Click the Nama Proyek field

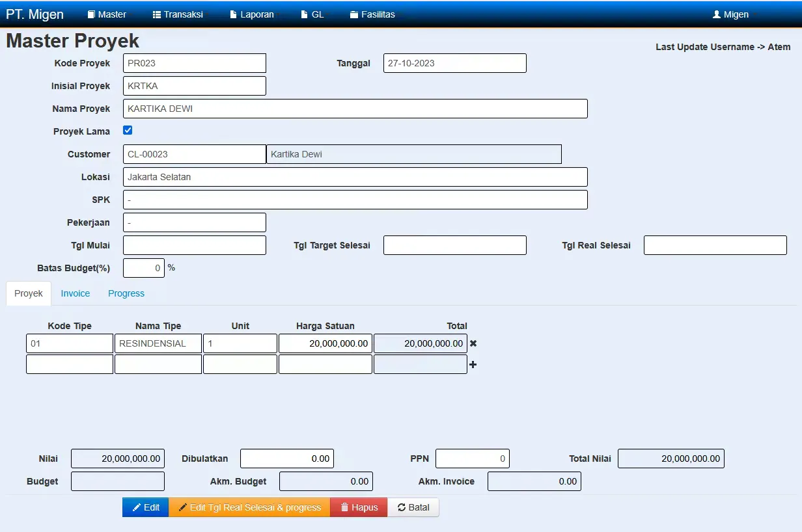[x=355, y=109]
